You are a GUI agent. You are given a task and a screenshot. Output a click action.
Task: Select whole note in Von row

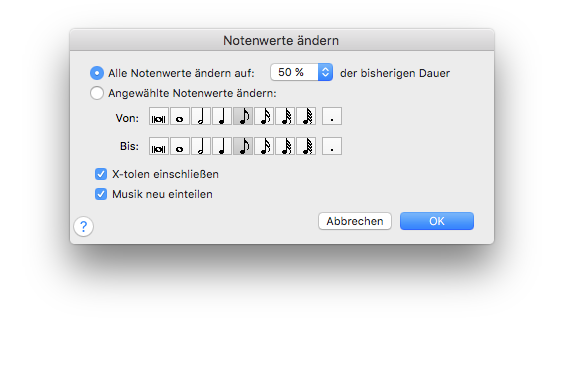click(180, 116)
